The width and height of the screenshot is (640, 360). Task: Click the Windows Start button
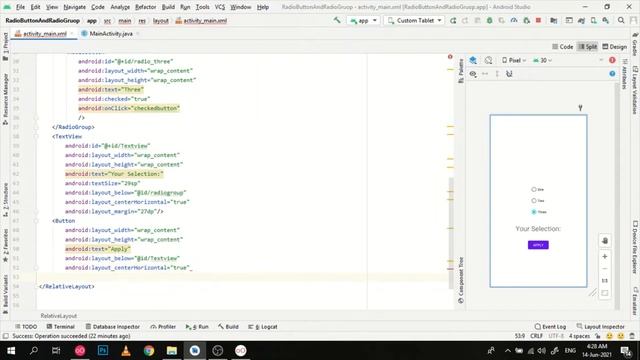coord(11,351)
